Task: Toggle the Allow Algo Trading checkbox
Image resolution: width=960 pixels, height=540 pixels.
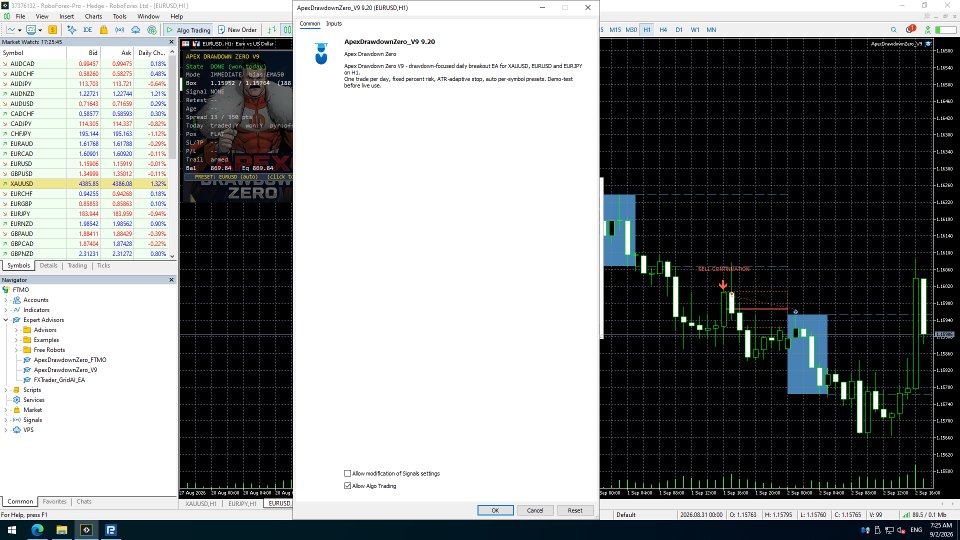Action: [x=348, y=486]
